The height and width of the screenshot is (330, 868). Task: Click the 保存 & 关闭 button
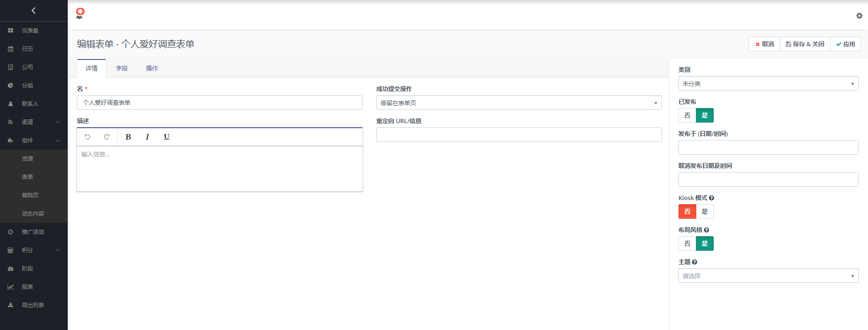click(x=805, y=44)
